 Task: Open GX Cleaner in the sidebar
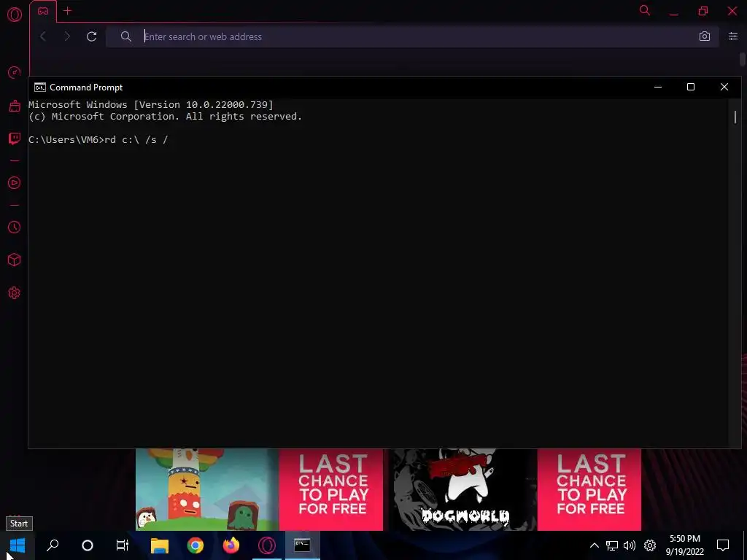[x=15, y=106]
